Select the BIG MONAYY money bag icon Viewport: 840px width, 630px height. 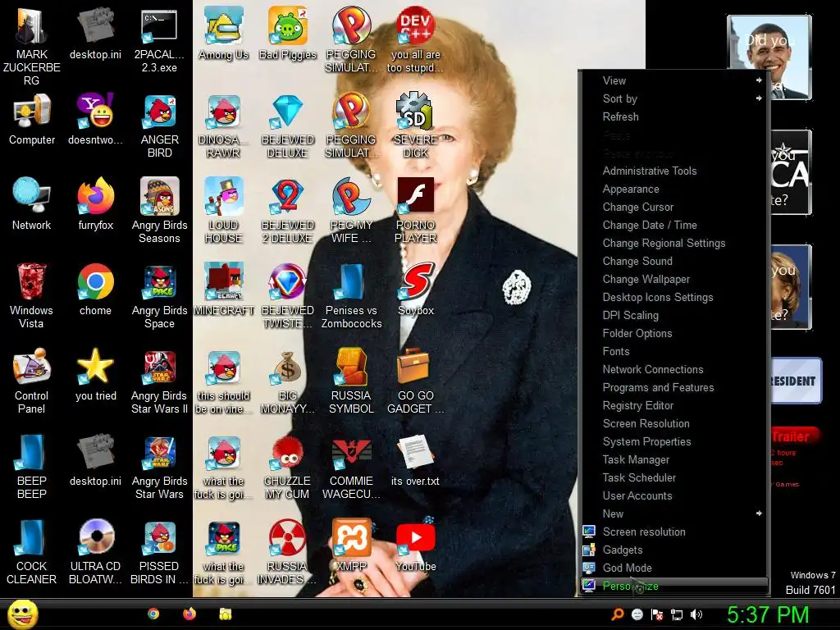pos(288,381)
